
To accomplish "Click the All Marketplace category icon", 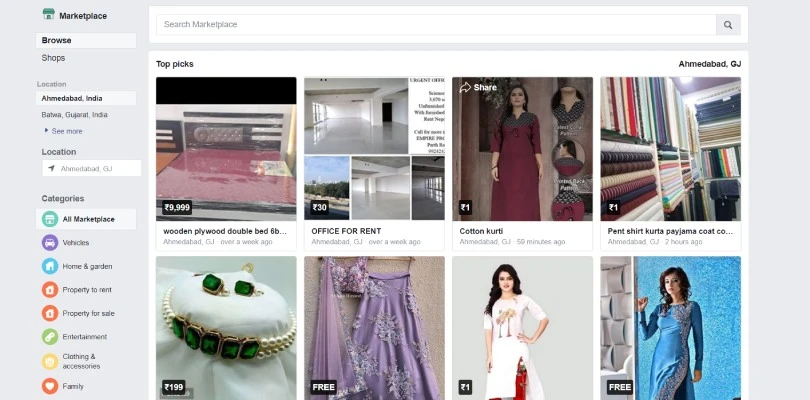I will 50,219.
